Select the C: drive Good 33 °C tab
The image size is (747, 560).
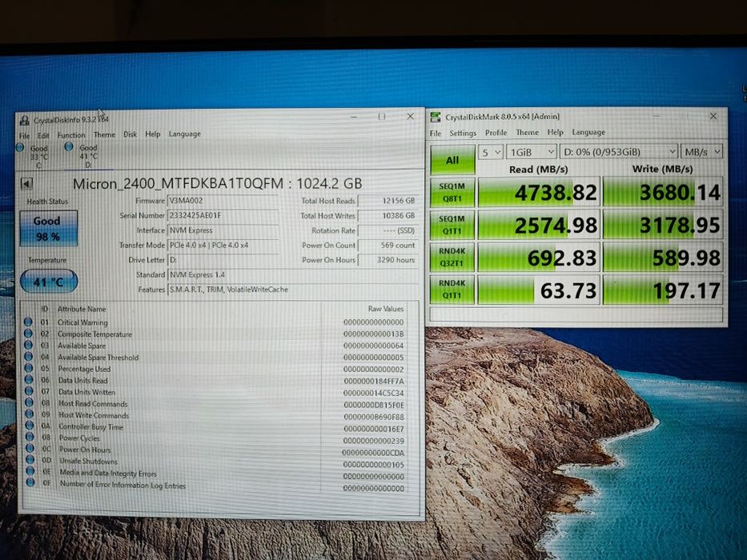point(34,156)
